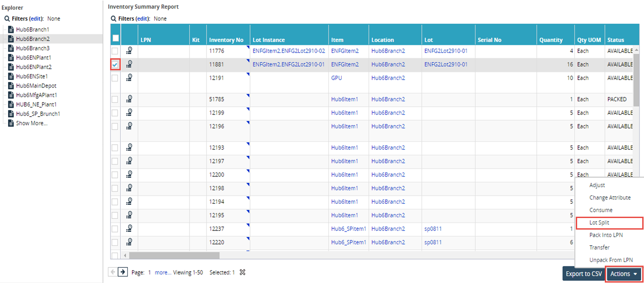Check the row for inventory 12237
This screenshot has width=644, height=283.
(x=115, y=229)
